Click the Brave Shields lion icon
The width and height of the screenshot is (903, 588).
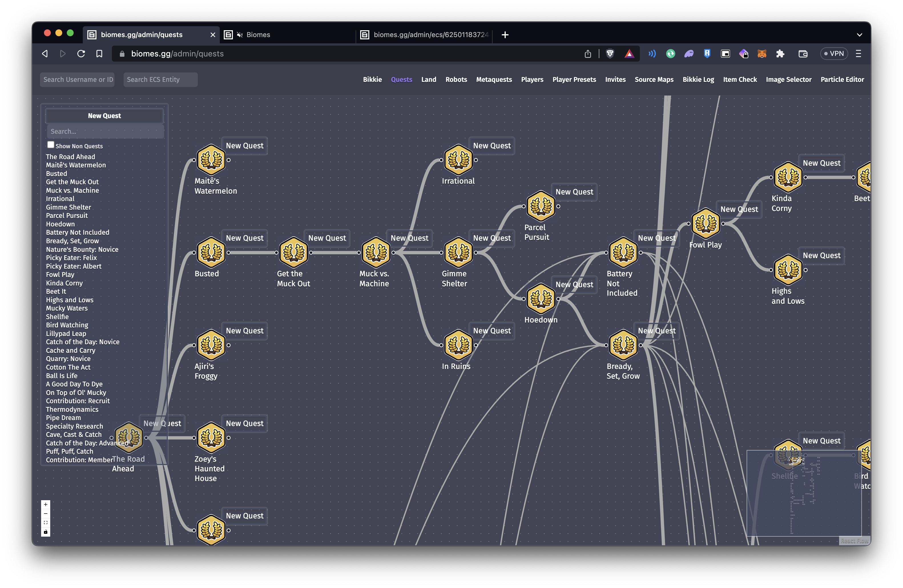pos(610,54)
